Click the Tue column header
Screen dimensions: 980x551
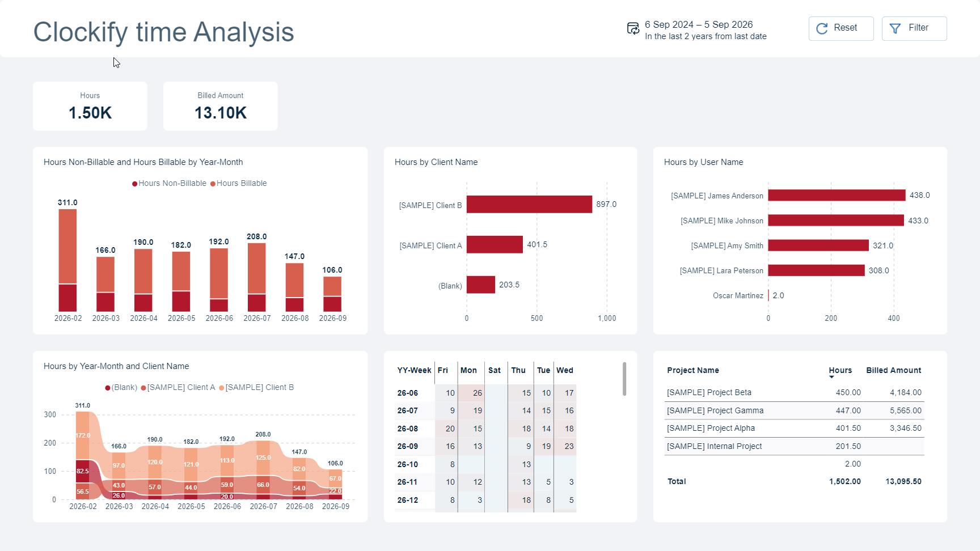(543, 370)
